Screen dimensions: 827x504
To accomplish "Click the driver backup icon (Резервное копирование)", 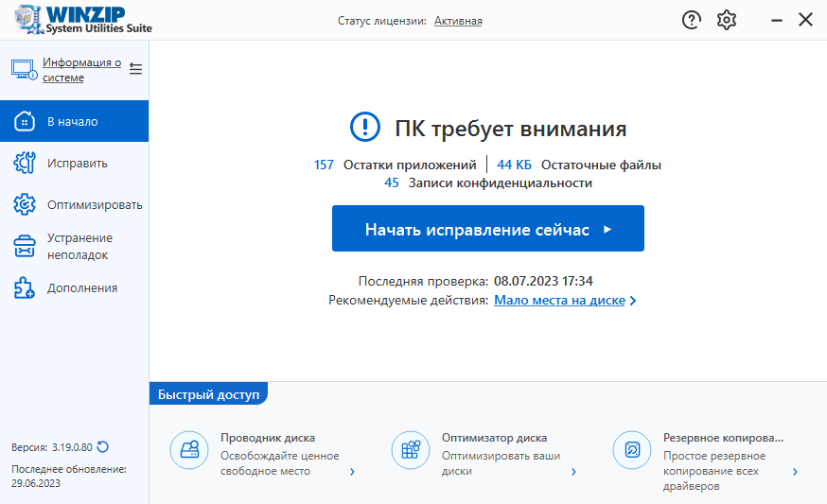I will pos(631,450).
